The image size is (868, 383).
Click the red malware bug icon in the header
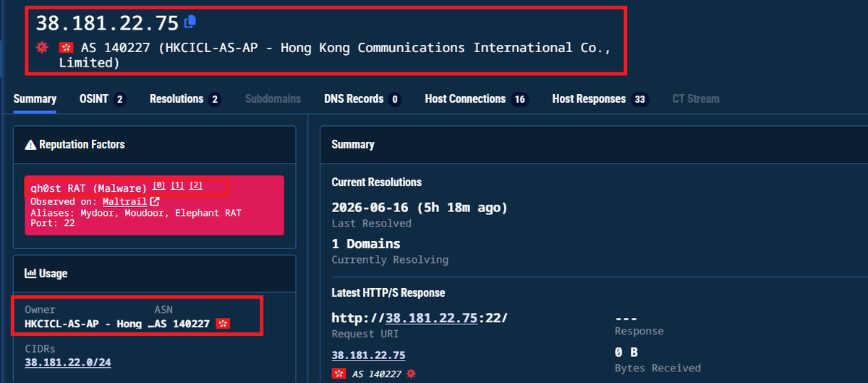42,48
